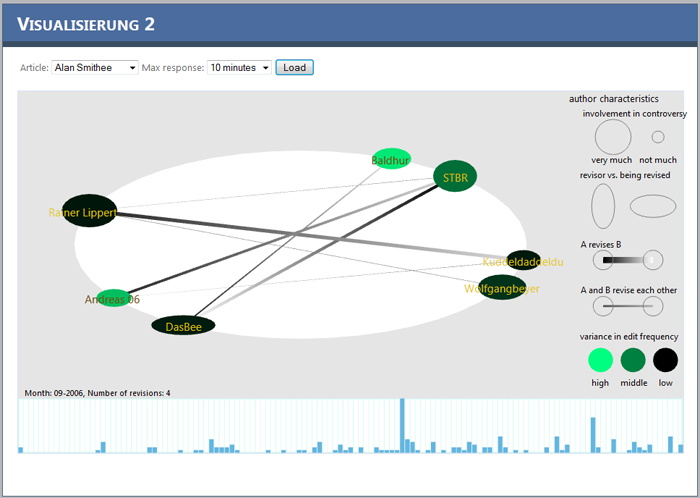The image size is (700, 498).
Task: Click the tallest bar in the revision timeline
Action: coord(402,426)
